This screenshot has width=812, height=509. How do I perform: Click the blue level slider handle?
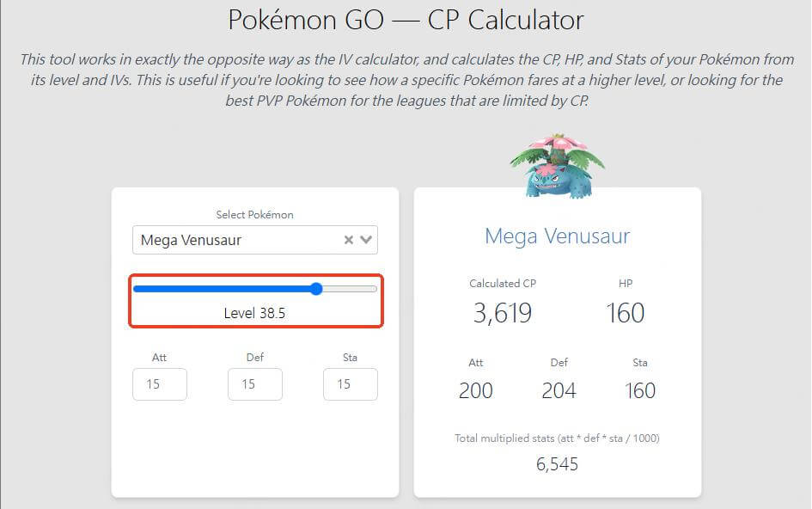tap(316, 289)
